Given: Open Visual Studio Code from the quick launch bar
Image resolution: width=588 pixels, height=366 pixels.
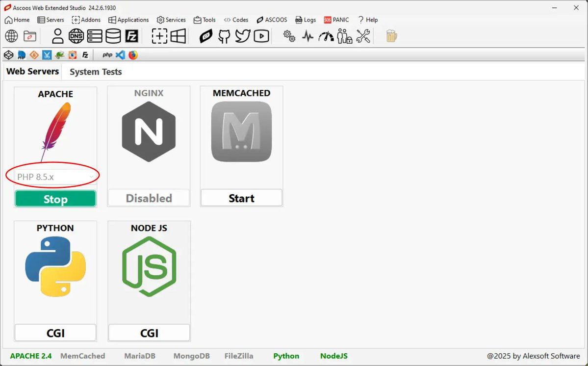Looking at the screenshot, I should pos(120,55).
